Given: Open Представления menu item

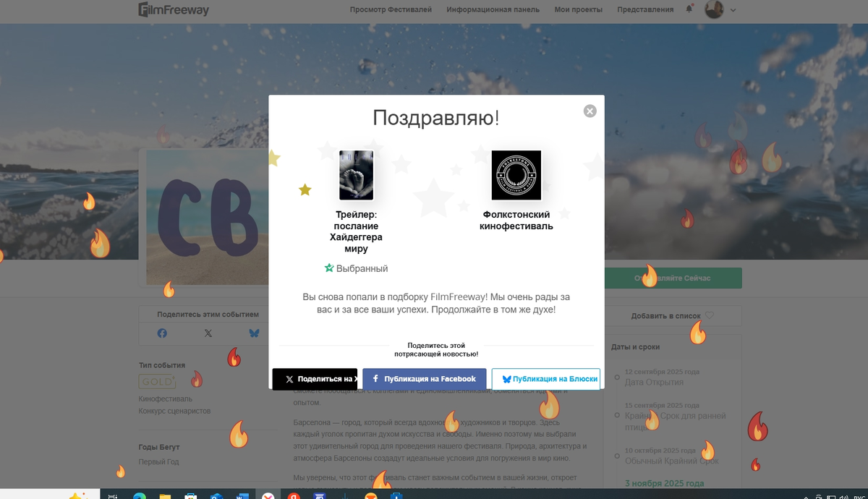Looking at the screenshot, I should point(645,9).
